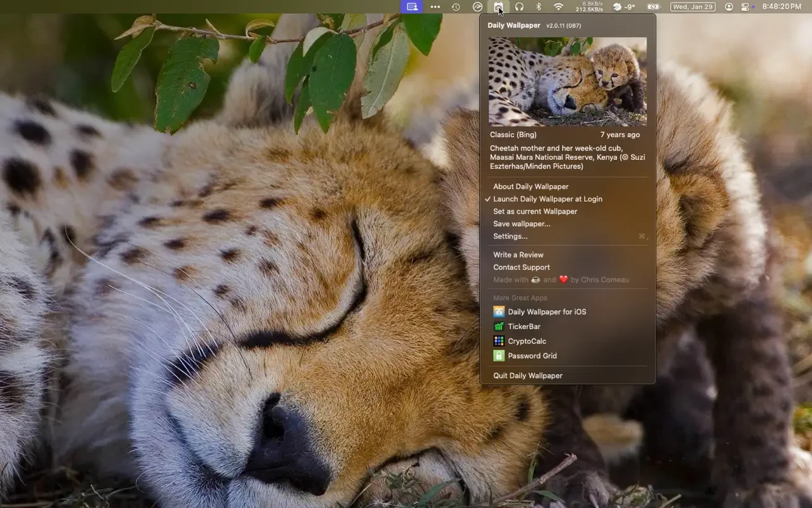Viewport: 812px width, 508px height.
Task: Click the headphones icon in menu bar
Action: pos(519,7)
